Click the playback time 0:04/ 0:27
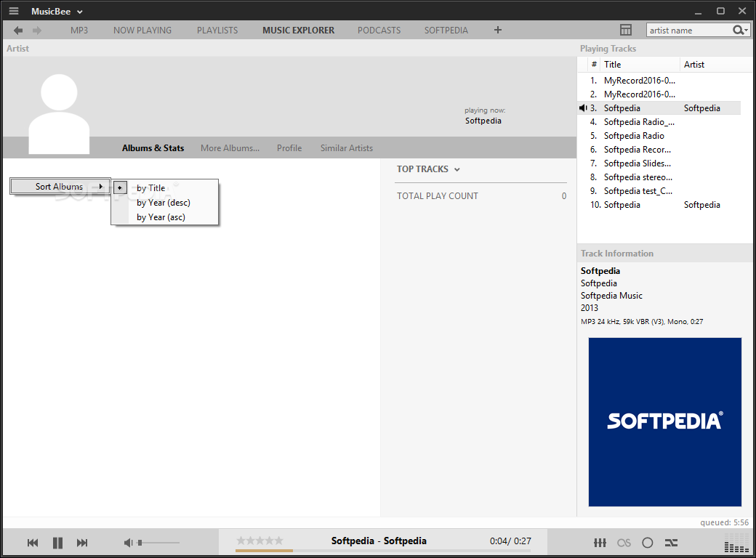Screen dimensions: 756x558 coord(510,541)
